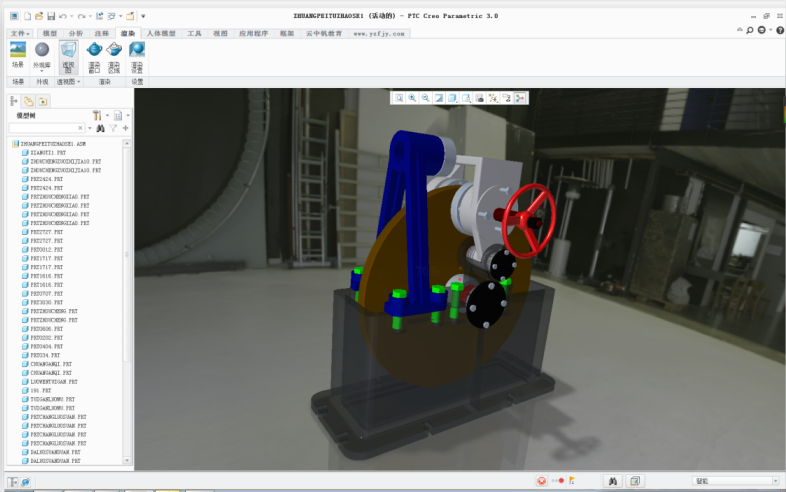Clear the model tree search box
Screen dimensions: 786x492
pos(80,128)
